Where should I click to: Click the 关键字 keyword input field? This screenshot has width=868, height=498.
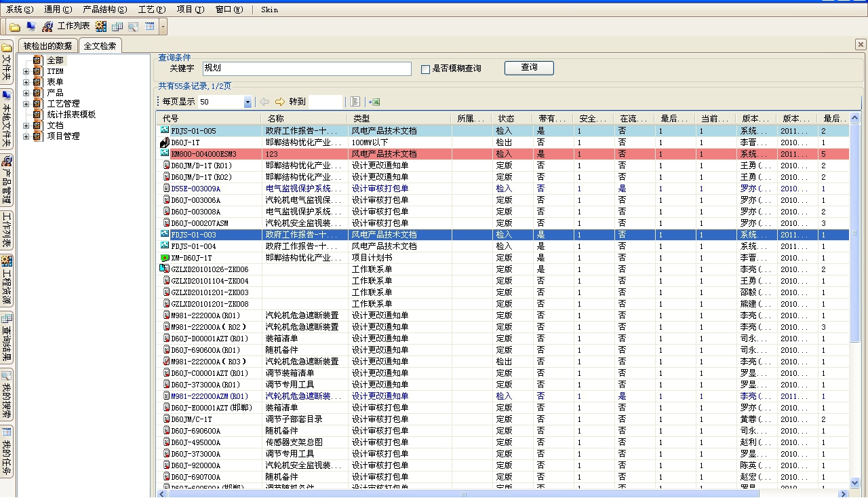[307, 69]
